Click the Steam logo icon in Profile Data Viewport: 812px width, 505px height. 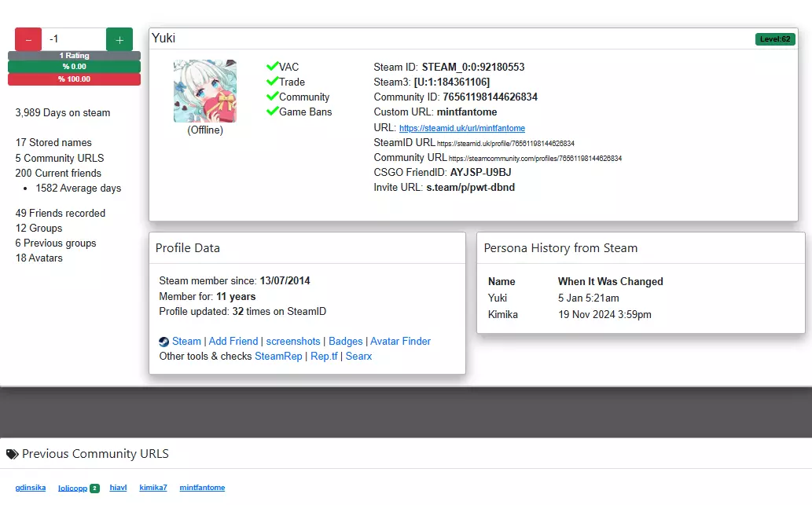pos(164,342)
